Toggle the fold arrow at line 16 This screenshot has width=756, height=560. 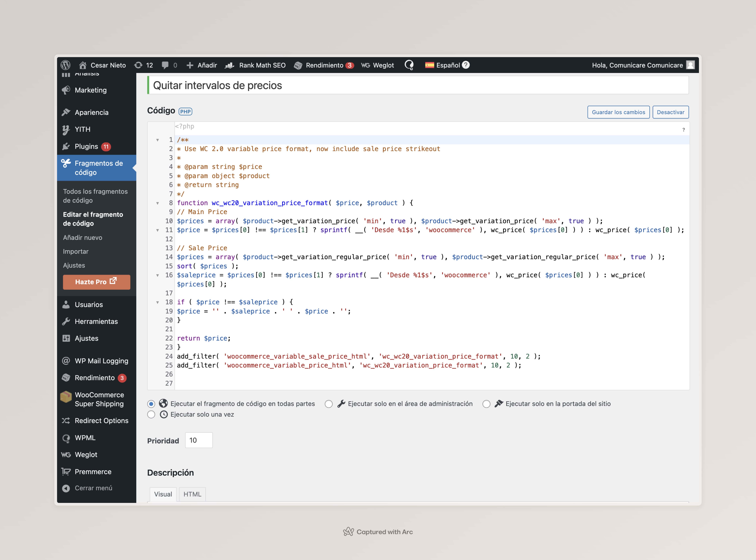point(157,275)
